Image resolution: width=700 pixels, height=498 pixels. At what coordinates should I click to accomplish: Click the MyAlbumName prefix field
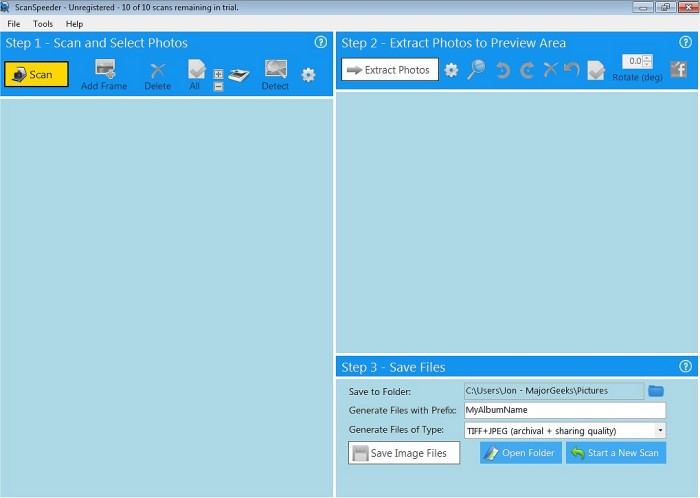click(565, 410)
